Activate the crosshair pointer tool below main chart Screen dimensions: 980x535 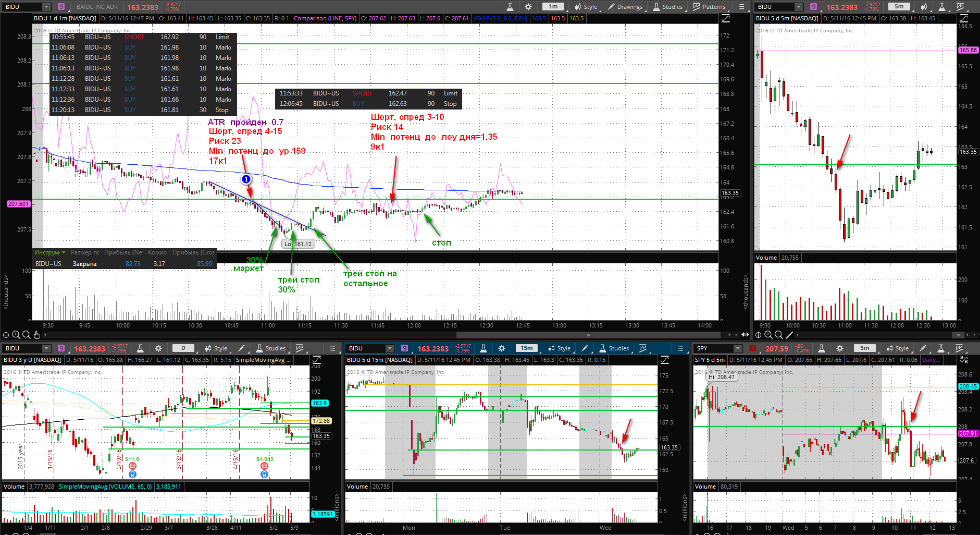click(6, 335)
